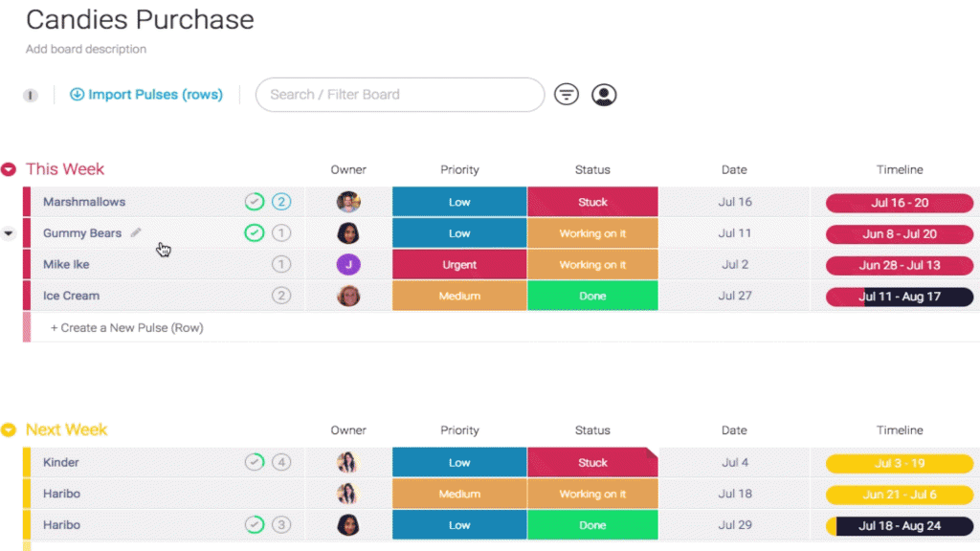Open Gummy Bears updates bubble showing 1
980x551 pixels.
coord(281,233)
